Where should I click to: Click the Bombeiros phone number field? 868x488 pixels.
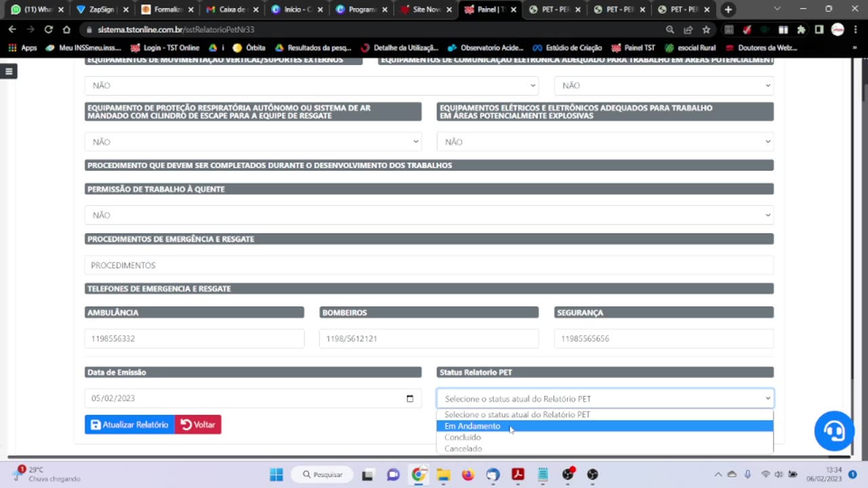[x=429, y=338]
